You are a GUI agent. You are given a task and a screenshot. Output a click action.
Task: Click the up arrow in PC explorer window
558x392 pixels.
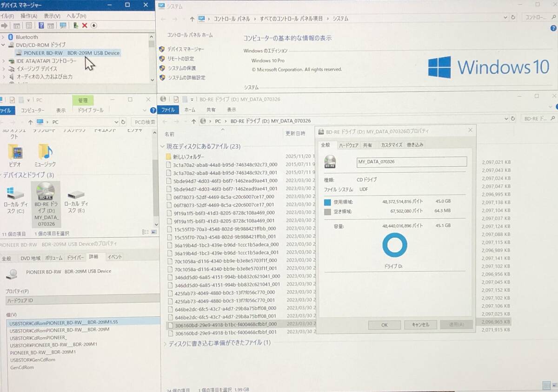30,122
